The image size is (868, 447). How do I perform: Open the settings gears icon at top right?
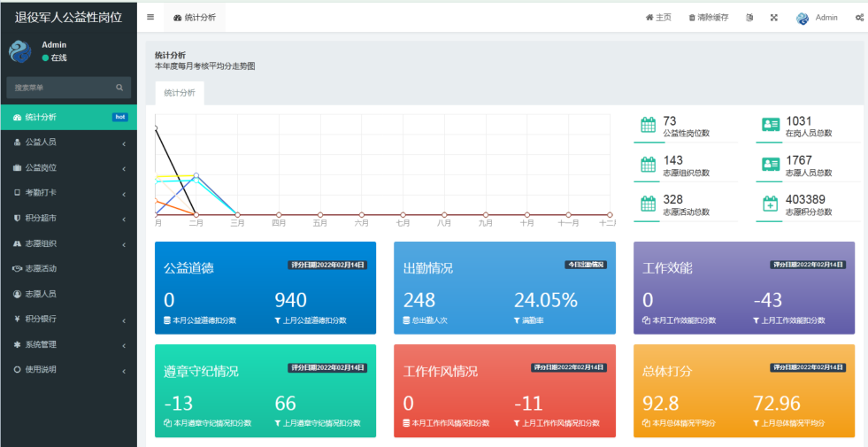(859, 18)
